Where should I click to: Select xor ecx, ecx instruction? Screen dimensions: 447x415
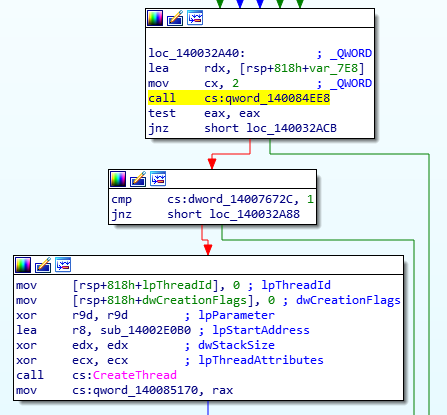(72, 360)
